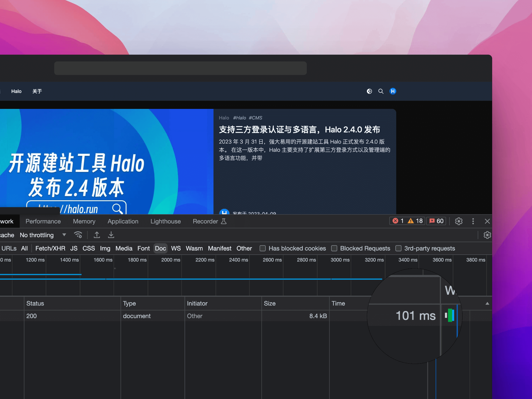The width and height of the screenshot is (532, 399).
Task: Toggle the dark mode theme icon
Action: (x=369, y=91)
